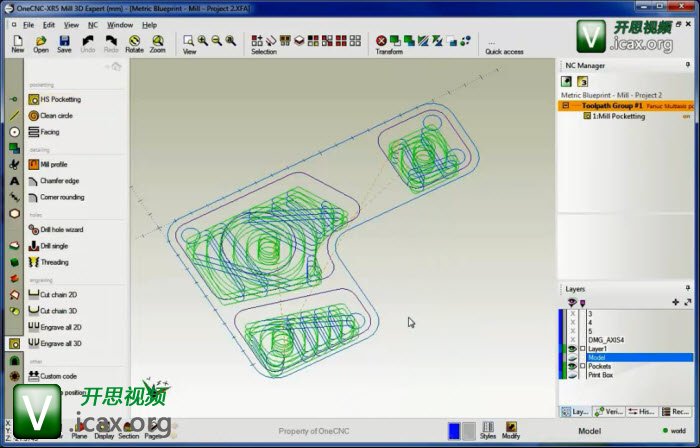Click the Save icon
700x448 pixels.
(64, 44)
